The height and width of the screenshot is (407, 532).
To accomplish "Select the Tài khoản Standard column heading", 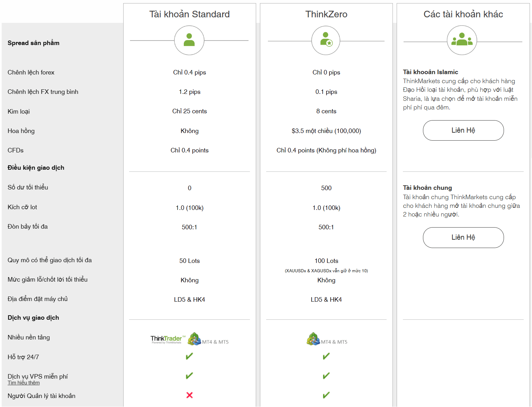I will tap(189, 14).
